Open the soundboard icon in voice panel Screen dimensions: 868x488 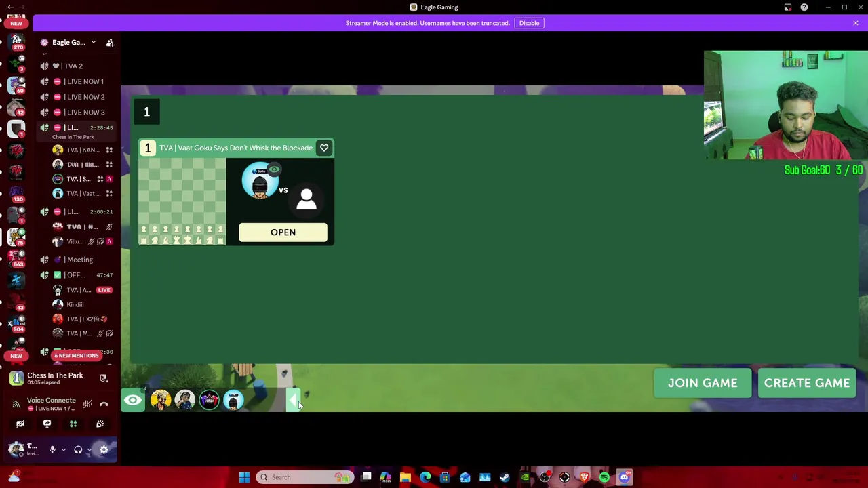(x=100, y=424)
